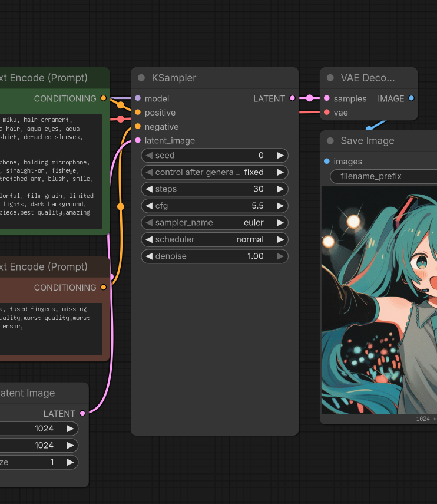The width and height of the screenshot is (437, 504).
Task: Open the sampler_name dropdown set to euler
Action: pyautogui.click(x=214, y=223)
